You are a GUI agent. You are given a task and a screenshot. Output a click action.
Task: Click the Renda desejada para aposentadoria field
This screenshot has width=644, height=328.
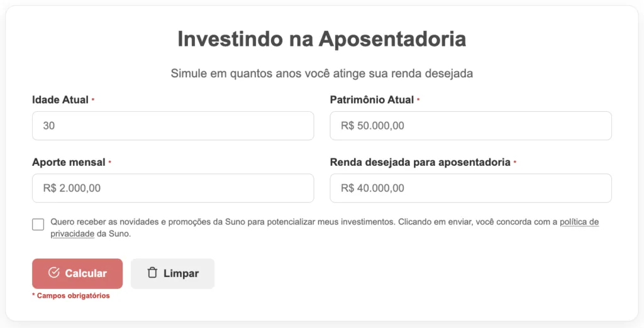[470, 188]
